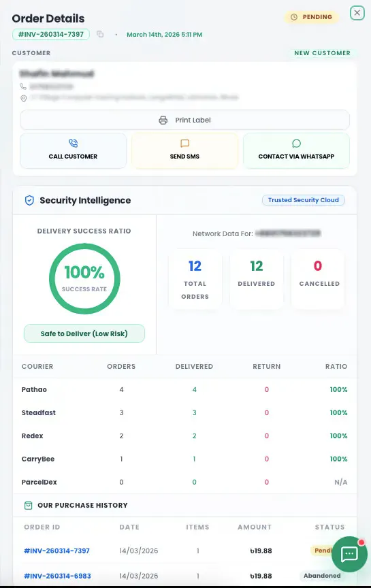
Task: Click the Cancelled 0 card
Action: click(318, 280)
